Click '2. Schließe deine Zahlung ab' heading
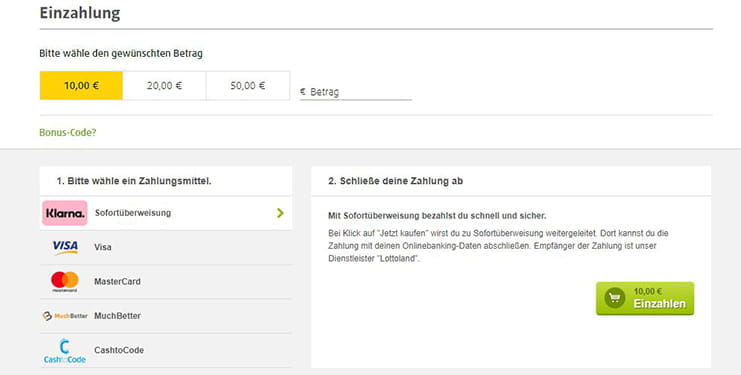This screenshot has width=741, height=375. (x=396, y=181)
